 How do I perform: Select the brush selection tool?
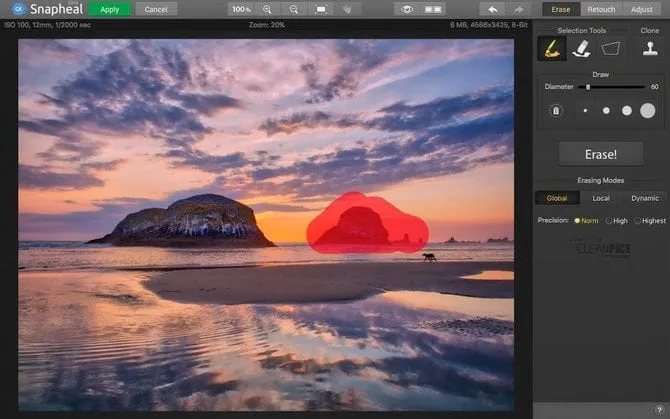[x=549, y=48]
